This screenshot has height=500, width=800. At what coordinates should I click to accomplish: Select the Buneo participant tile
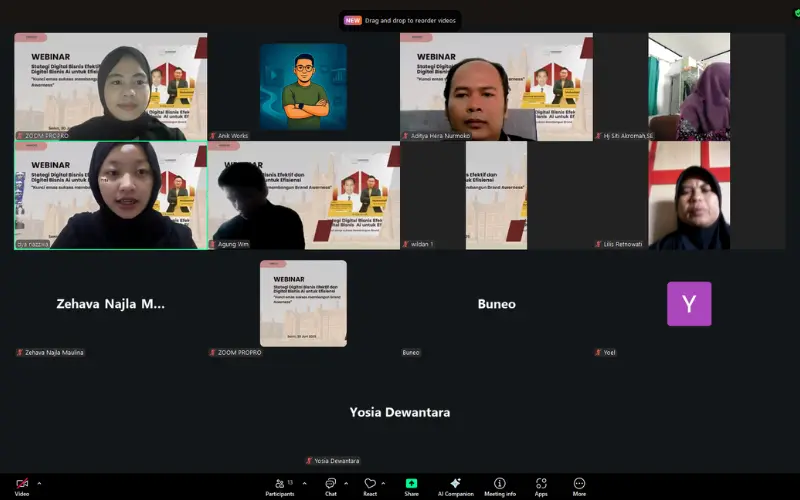click(x=496, y=304)
